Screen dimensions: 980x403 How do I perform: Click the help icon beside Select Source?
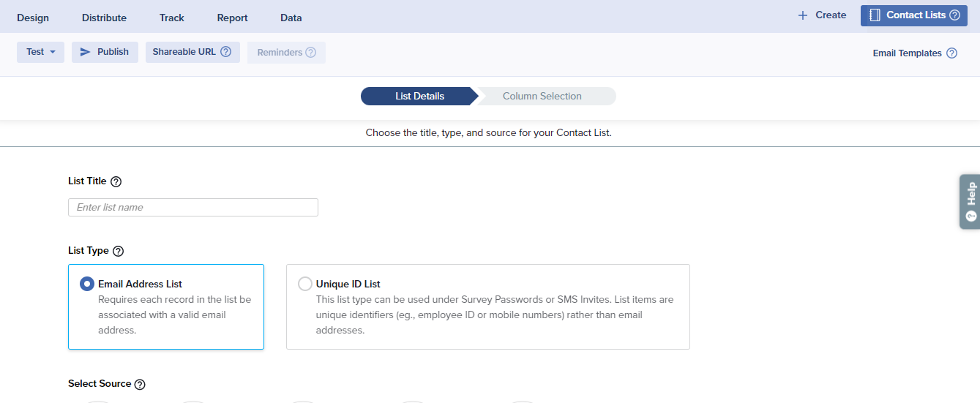coord(140,384)
